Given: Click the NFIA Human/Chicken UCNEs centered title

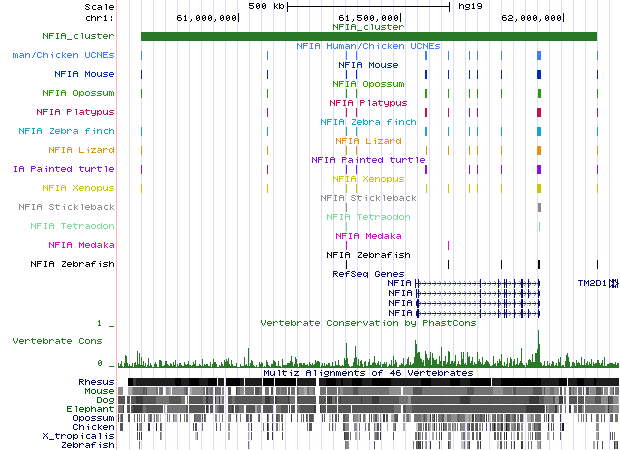Looking at the screenshot, I should [368, 46].
